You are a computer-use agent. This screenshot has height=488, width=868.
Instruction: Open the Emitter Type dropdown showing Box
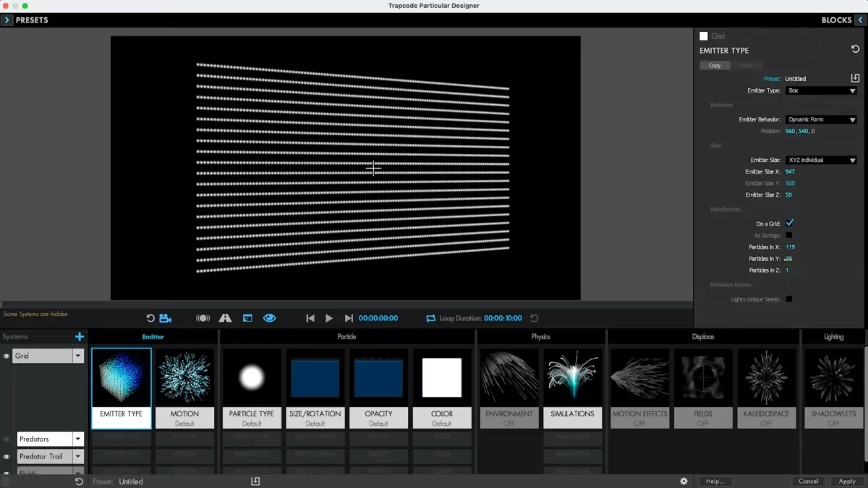click(821, 90)
